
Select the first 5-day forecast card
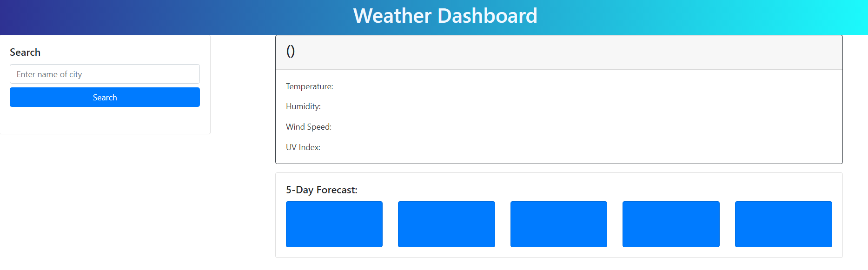pyautogui.click(x=334, y=224)
